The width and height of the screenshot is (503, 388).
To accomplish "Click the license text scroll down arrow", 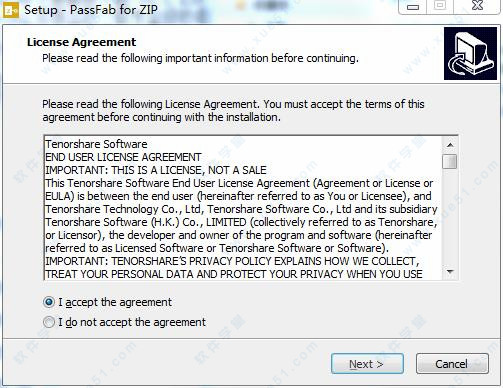I will 450,272.
